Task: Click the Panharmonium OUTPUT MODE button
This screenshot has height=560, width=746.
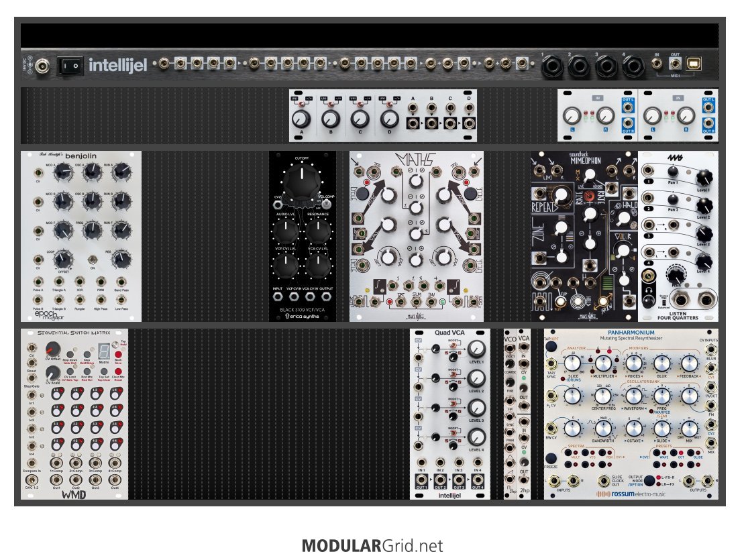Action: (x=649, y=480)
